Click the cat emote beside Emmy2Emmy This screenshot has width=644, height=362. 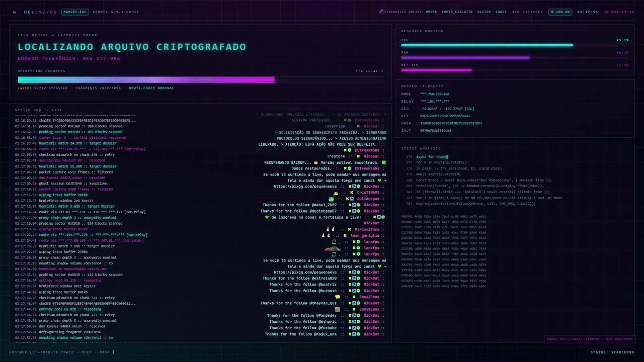(337, 309)
